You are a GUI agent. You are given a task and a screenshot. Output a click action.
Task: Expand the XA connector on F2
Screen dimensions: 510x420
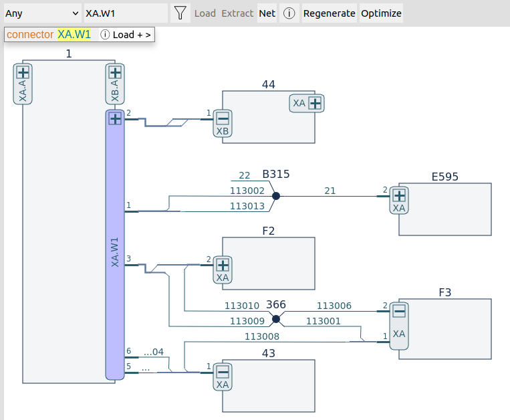[x=223, y=265]
